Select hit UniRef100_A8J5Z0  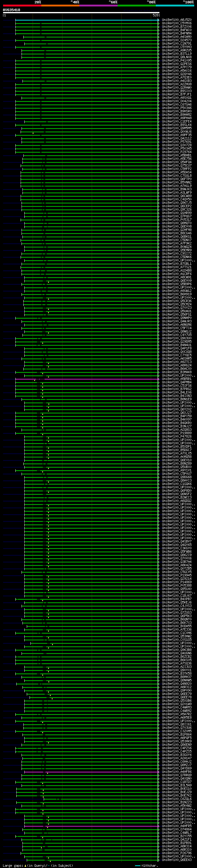177,20
